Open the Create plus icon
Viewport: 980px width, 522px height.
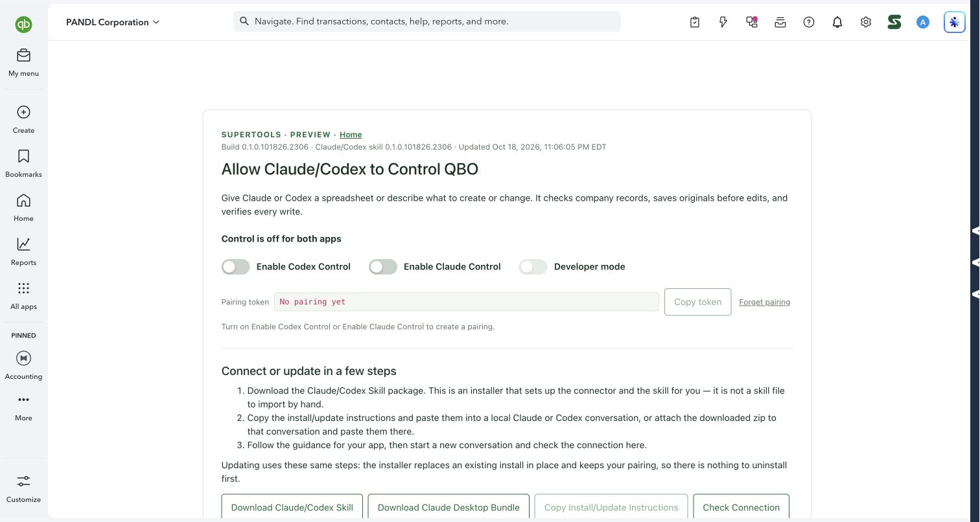point(23,112)
